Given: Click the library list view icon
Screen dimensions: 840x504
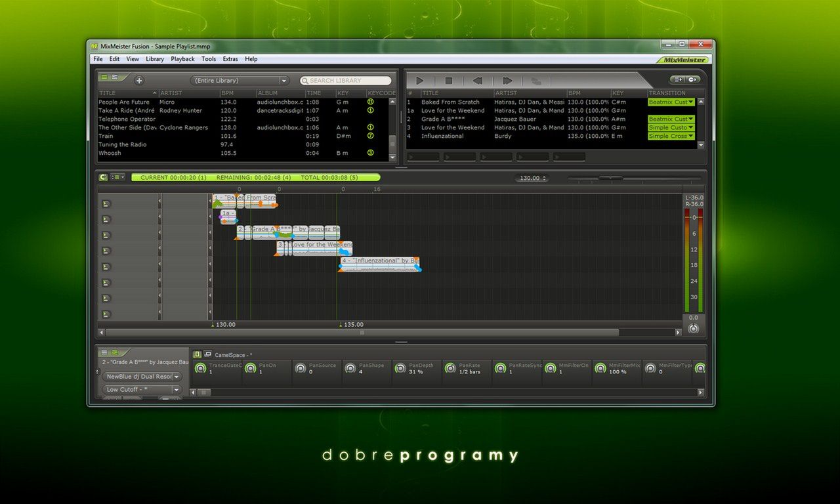Looking at the screenshot, I should (104, 77).
